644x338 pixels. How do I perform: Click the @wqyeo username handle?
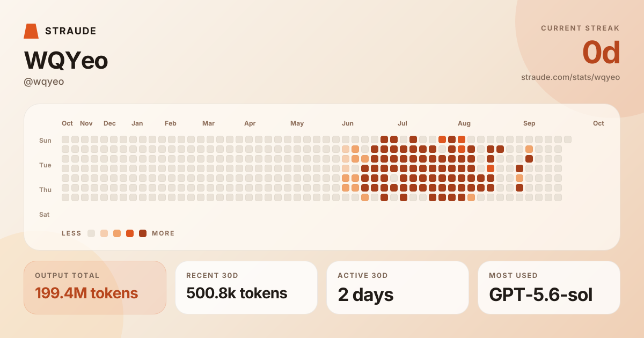point(44,82)
